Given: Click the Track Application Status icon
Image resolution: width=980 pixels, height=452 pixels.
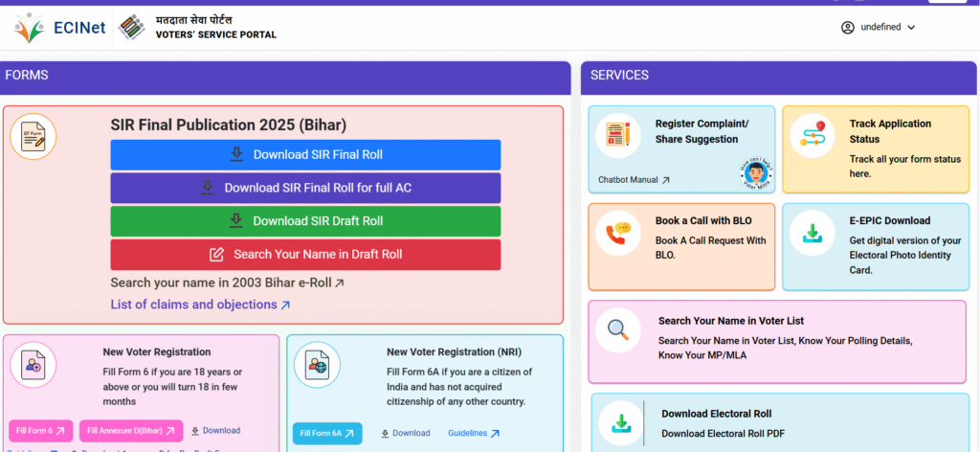Looking at the screenshot, I should [x=813, y=136].
